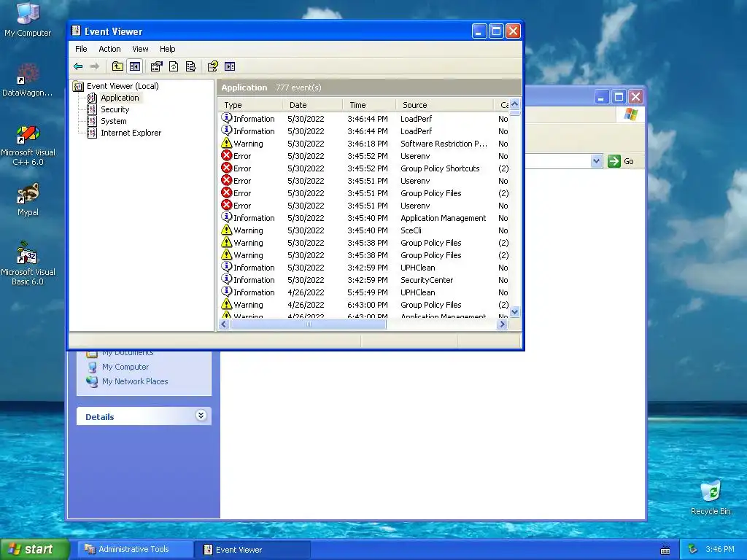Select the Internet Explorer log in tree
The image size is (747, 560).
click(131, 133)
